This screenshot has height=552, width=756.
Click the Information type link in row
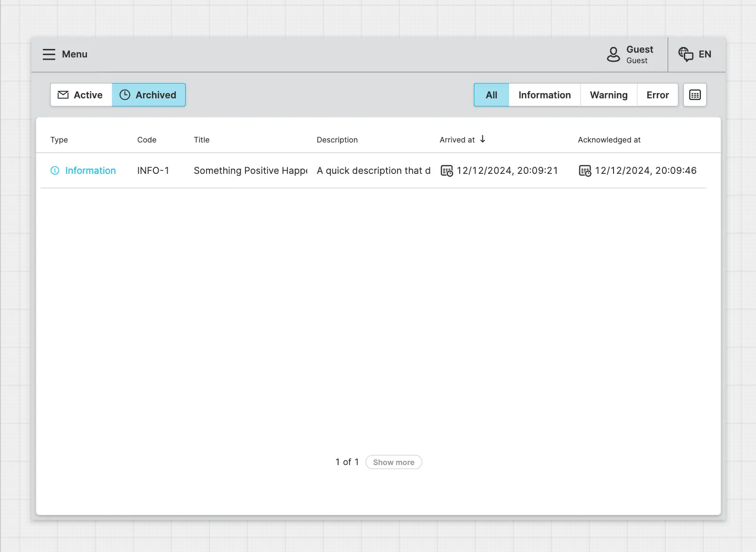point(90,171)
